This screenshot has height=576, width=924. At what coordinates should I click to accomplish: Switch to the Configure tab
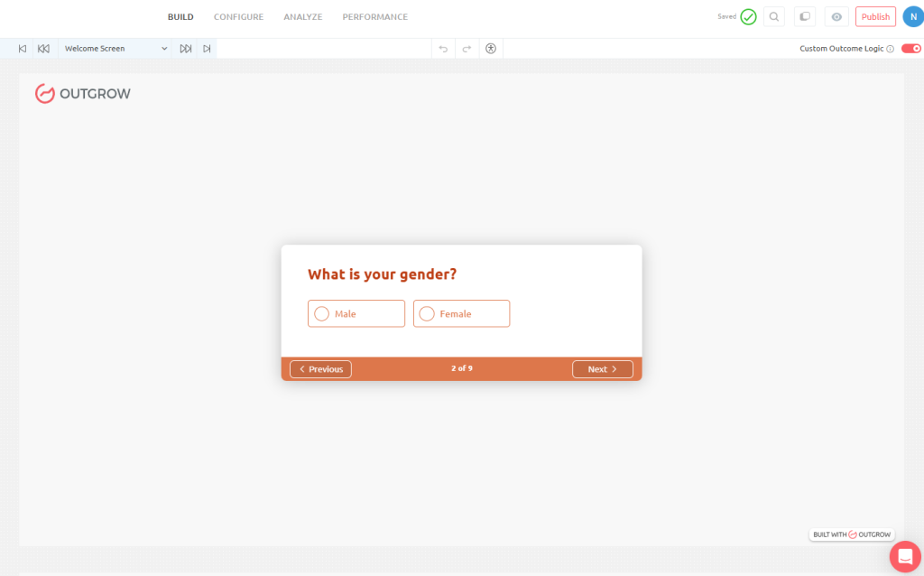click(238, 17)
